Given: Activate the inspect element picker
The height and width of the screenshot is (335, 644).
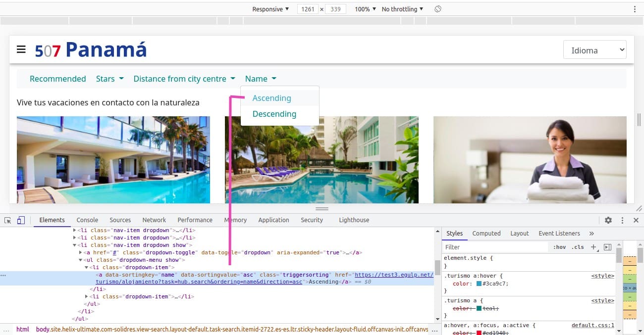Looking at the screenshot, I should (8, 220).
